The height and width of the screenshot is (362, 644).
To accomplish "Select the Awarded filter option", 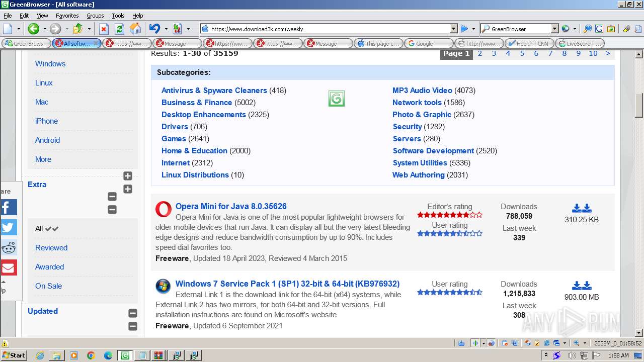I will (49, 267).
